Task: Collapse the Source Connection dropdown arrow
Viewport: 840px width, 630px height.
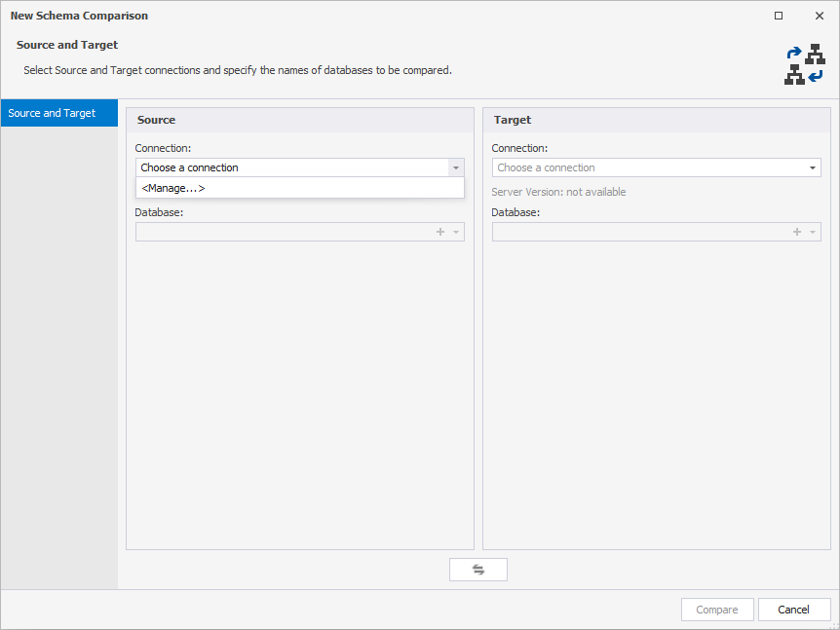Action: (456, 167)
